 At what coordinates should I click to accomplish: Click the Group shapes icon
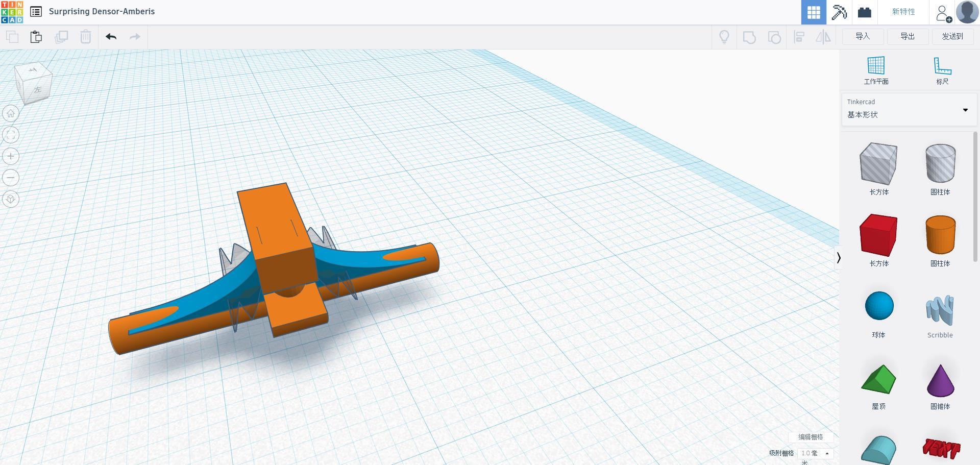click(x=749, y=37)
